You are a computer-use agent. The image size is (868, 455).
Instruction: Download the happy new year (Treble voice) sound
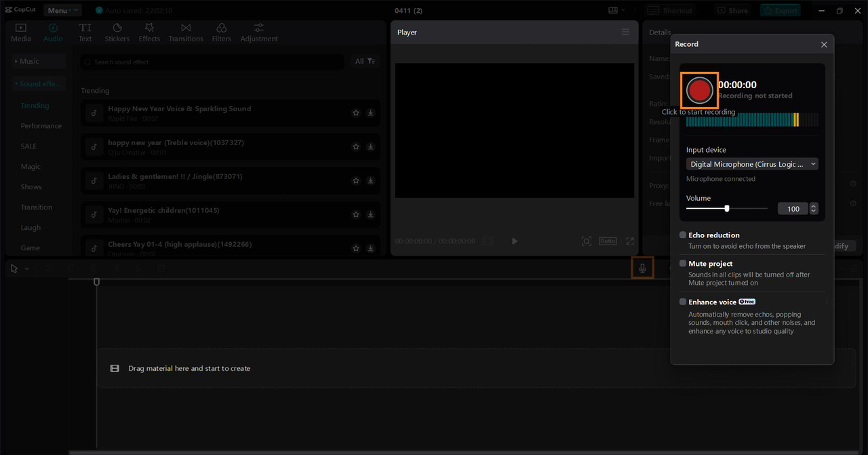click(x=371, y=147)
